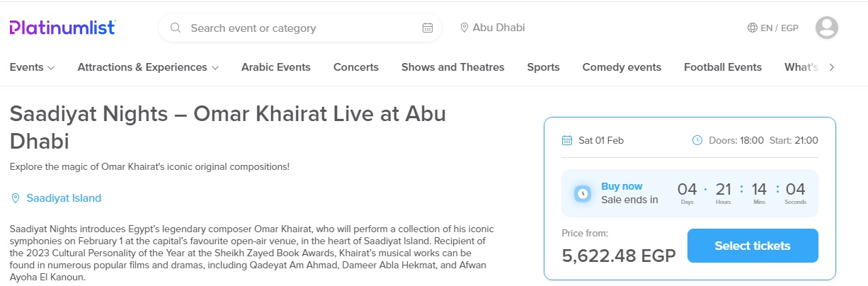Screen dimensions: 868x286
Task: Click the calendar icon beside Sat 01 Feb
Action: (566, 140)
